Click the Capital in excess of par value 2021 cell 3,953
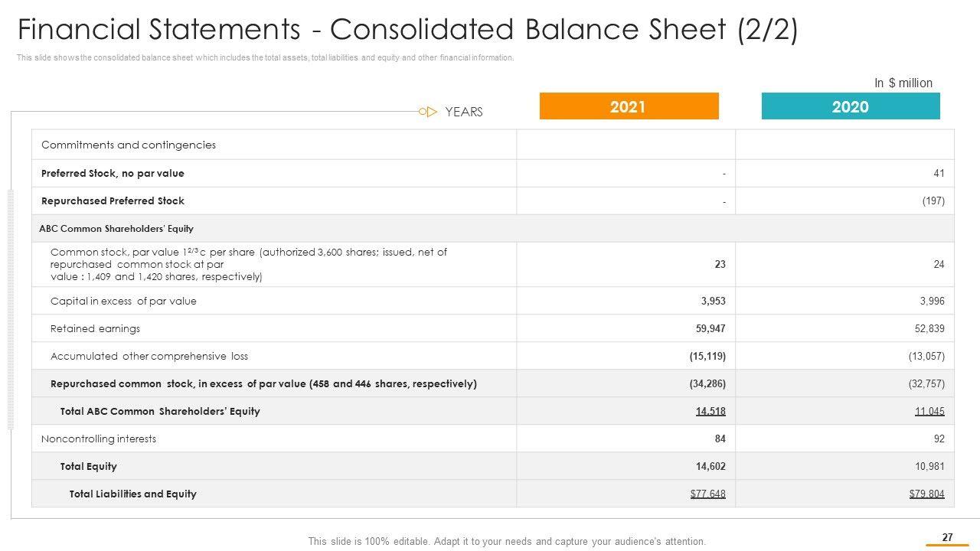The width and height of the screenshot is (980, 551). tap(713, 301)
